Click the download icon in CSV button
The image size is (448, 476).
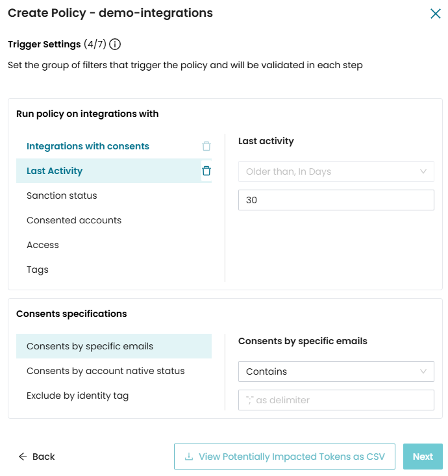(x=189, y=457)
